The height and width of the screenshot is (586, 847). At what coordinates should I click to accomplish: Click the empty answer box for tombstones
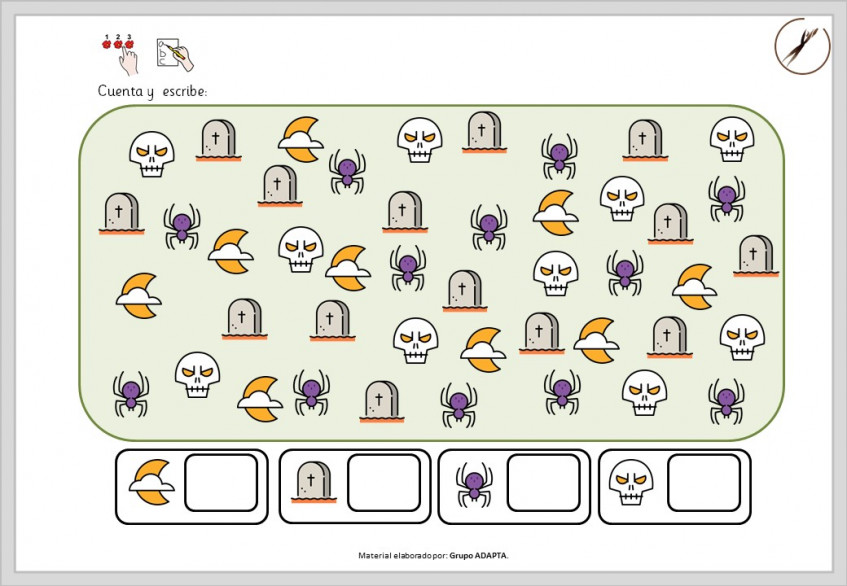384,483
